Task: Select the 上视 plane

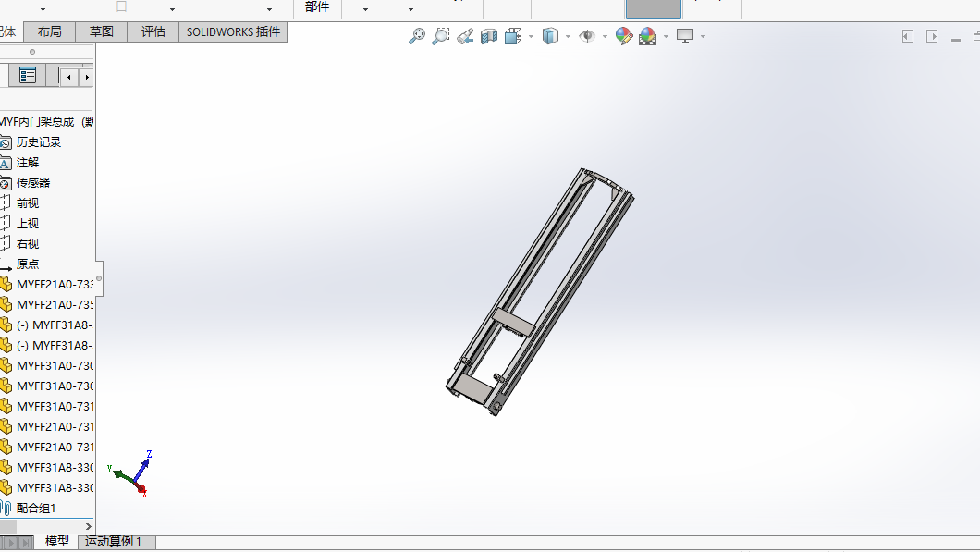Action: [28, 223]
